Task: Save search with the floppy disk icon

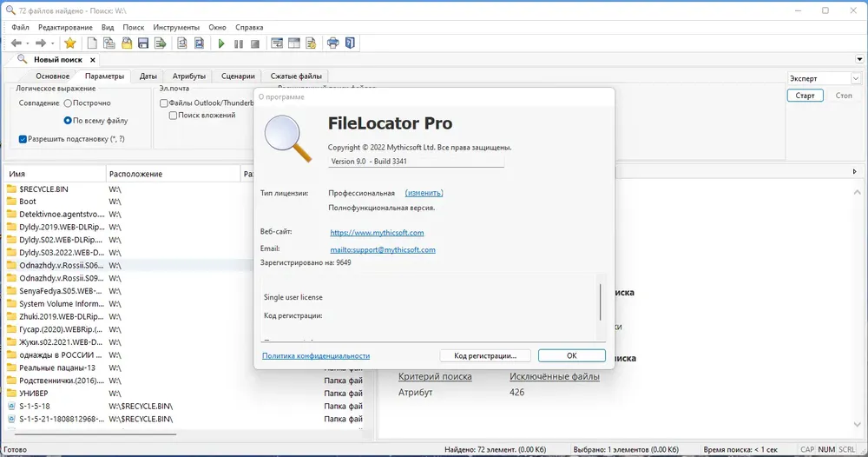Action: click(x=143, y=43)
